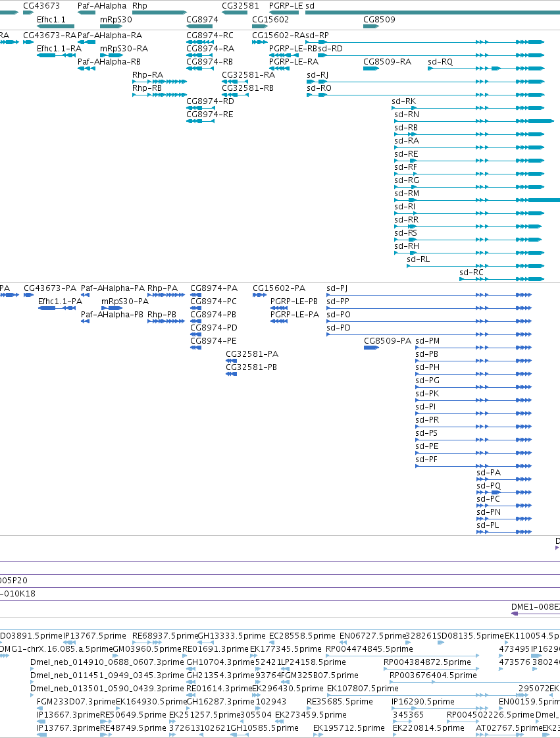Select the sd-PL protein feature
560x738 pixels.
[x=504, y=533]
